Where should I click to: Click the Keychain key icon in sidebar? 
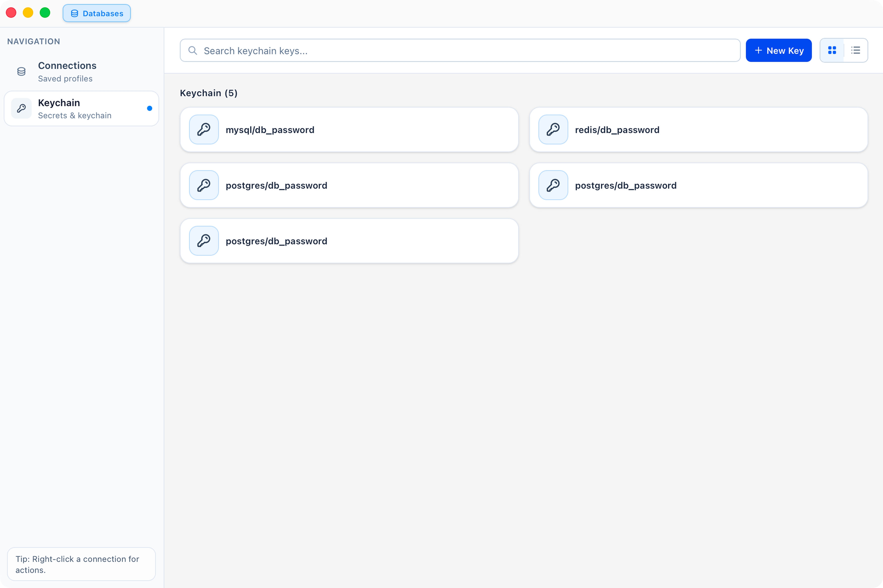tap(21, 108)
